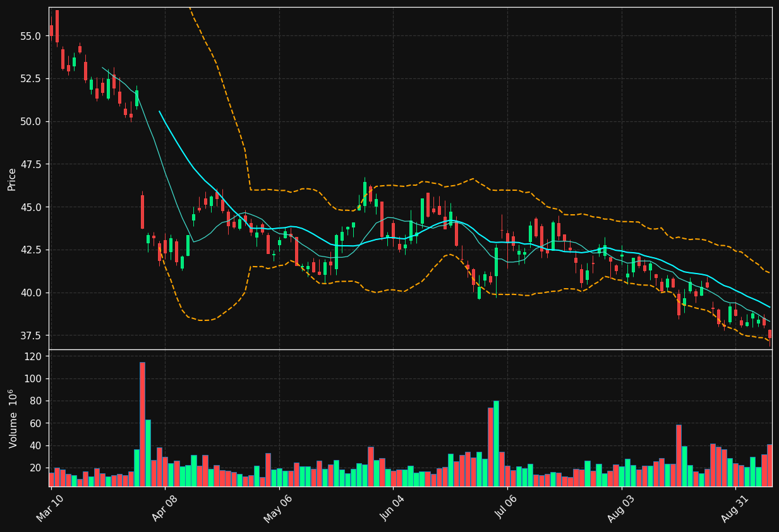This screenshot has width=779, height=532.
Task: Click the 40 volume tick label
Action: click(x=36, y=445)
